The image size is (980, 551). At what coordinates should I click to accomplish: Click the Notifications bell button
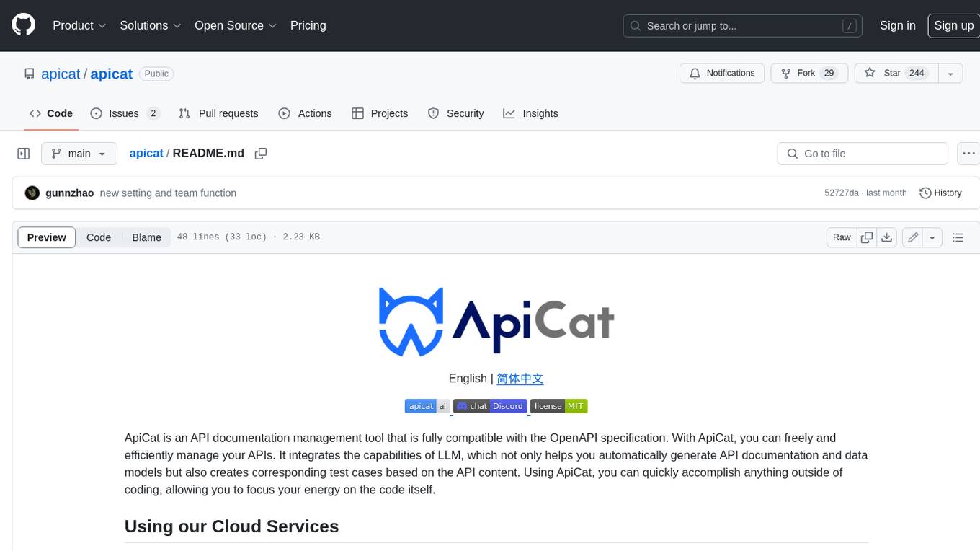point(722,73)
